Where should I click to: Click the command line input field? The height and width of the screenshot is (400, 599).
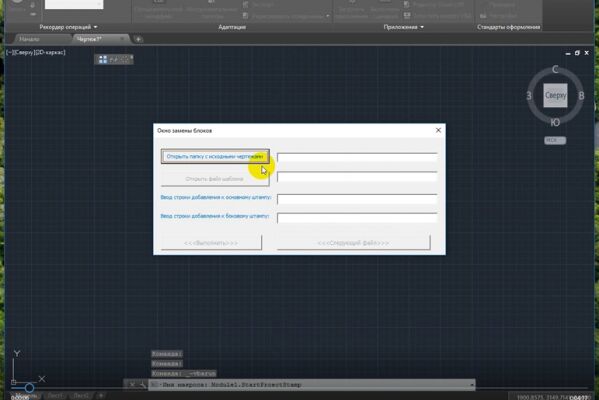click(x=313, y=385)
